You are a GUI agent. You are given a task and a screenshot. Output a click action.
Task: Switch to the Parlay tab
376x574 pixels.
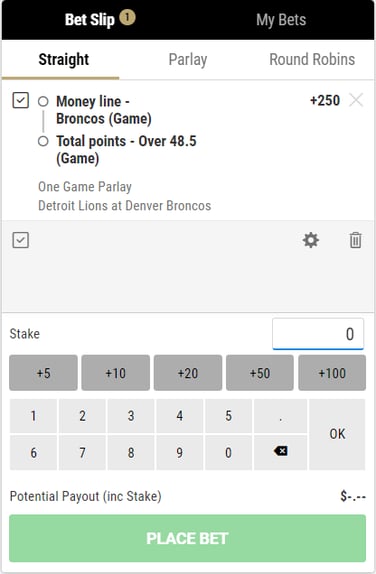coord(188,60)
